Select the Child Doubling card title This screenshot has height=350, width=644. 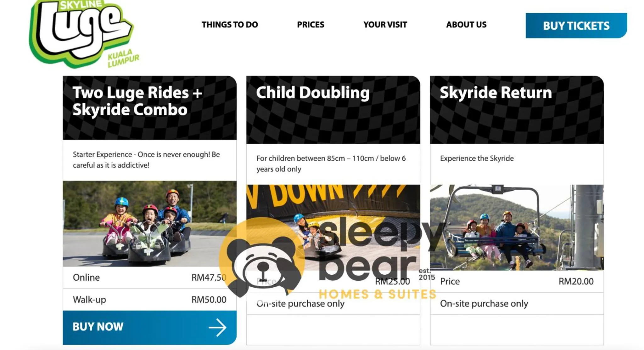(x=313, y=93)
